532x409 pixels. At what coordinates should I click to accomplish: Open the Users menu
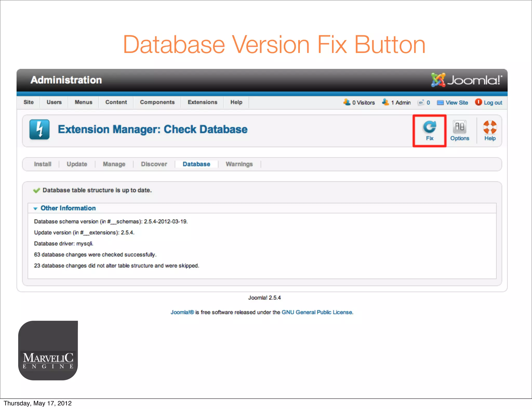pyautogui.click(x=54, y=102)
